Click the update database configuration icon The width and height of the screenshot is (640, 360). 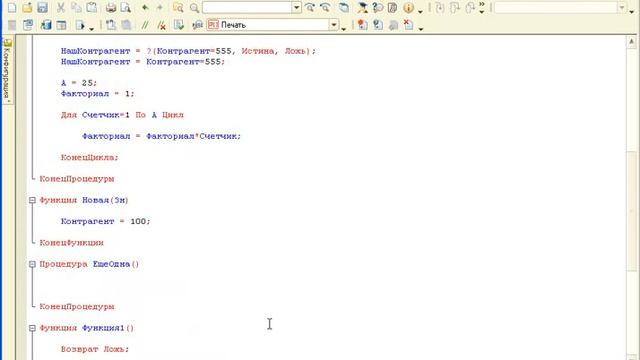tap(46, 25)
